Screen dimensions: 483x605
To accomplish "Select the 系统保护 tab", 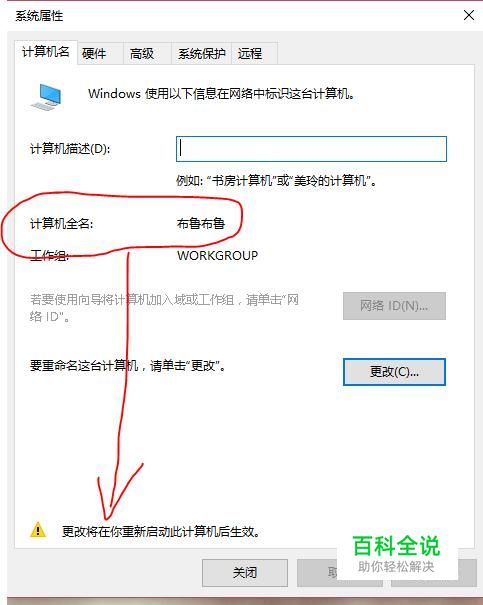I will click(x=201, y=53).
